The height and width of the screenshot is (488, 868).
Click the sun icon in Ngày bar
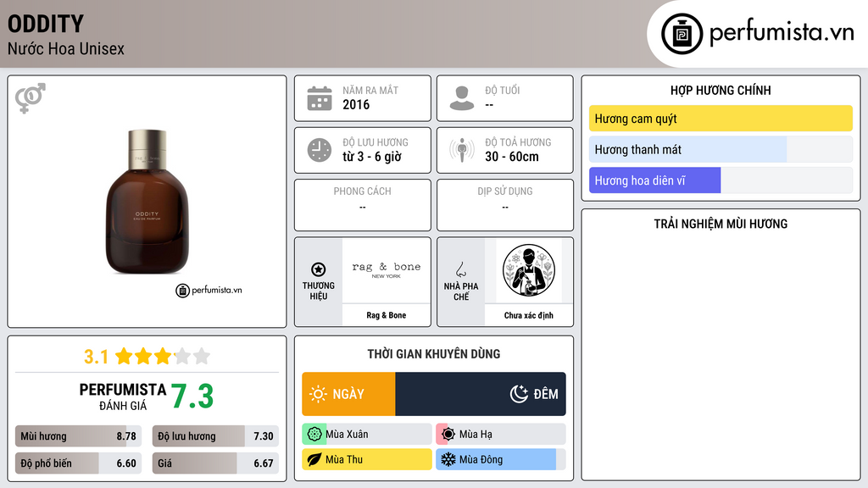(319, 394)
